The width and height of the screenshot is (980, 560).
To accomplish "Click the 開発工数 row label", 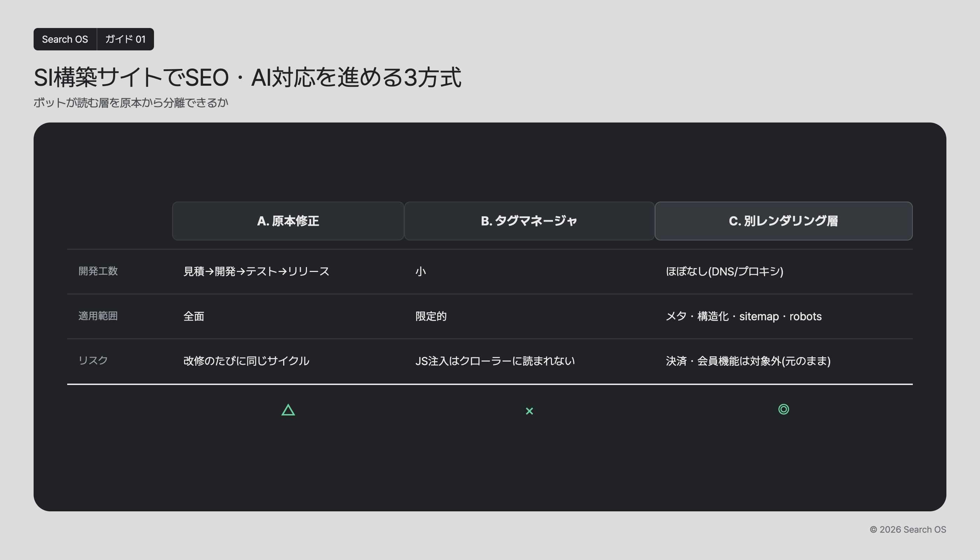I will click(x=98, y=271).
